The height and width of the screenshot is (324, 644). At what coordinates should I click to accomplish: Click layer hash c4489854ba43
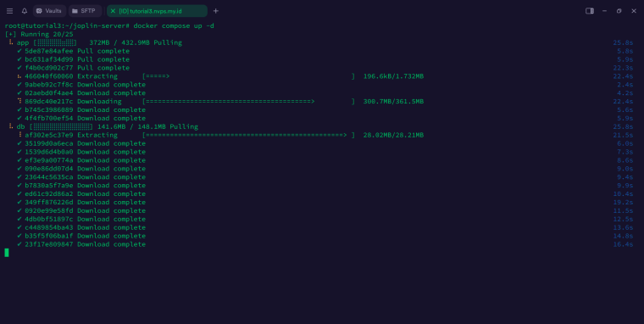point(49,227)
